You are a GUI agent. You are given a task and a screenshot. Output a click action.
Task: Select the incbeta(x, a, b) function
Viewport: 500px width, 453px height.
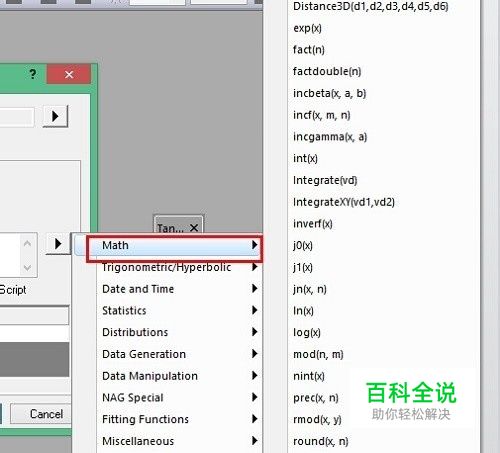tap(329, 93)
